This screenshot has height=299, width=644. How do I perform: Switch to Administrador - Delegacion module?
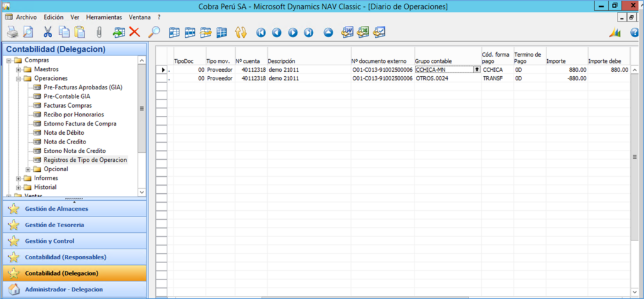tap(74, 289)
